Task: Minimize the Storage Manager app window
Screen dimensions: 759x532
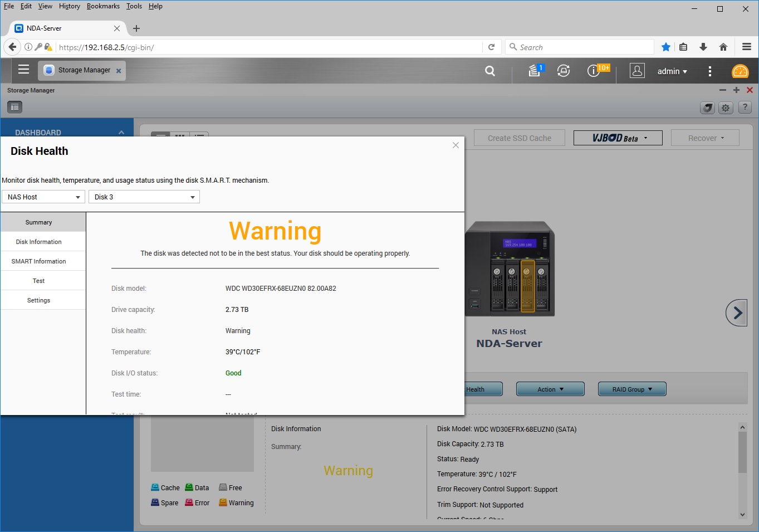Action: coord(723,90)
